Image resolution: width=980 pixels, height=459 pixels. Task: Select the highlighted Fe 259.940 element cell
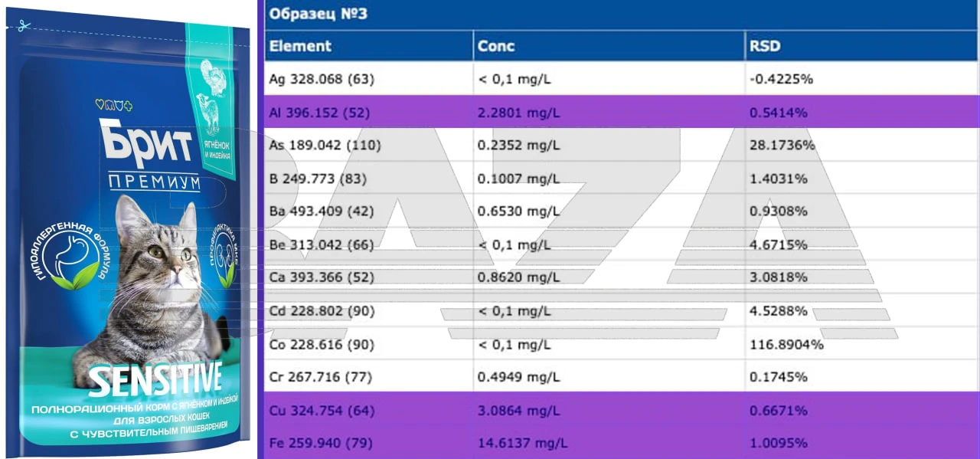point(322,443)
